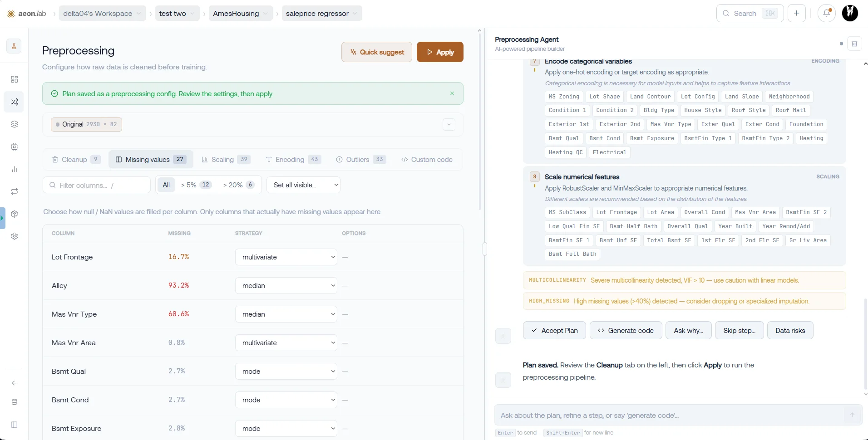Click the Apply button
Screen dimensions: 868x440
tap(440, 52)
